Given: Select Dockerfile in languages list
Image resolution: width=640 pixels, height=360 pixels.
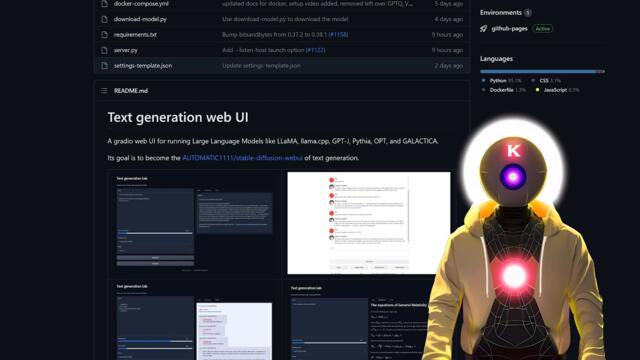Looking at the screenshot, I should 501,90.
